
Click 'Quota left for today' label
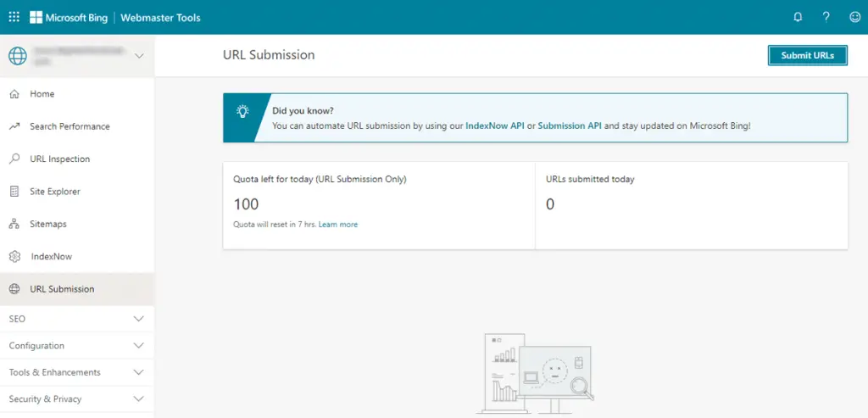(320, 180)
